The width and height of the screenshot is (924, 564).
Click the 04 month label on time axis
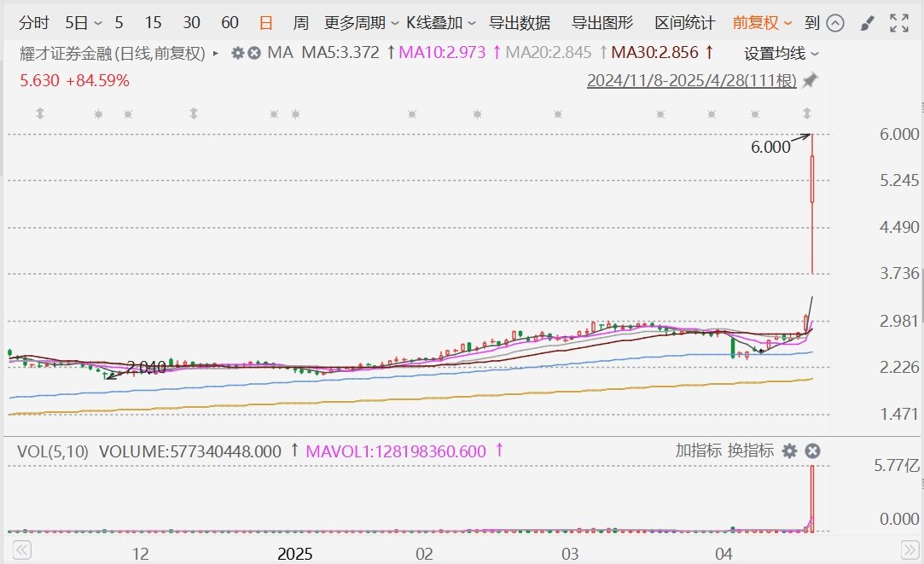[x=724, y=554]
